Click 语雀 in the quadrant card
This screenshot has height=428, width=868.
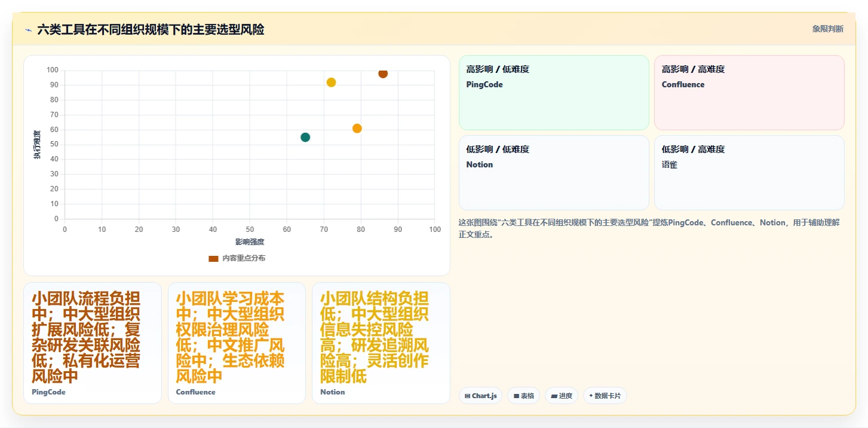click(x=670, y=165)
